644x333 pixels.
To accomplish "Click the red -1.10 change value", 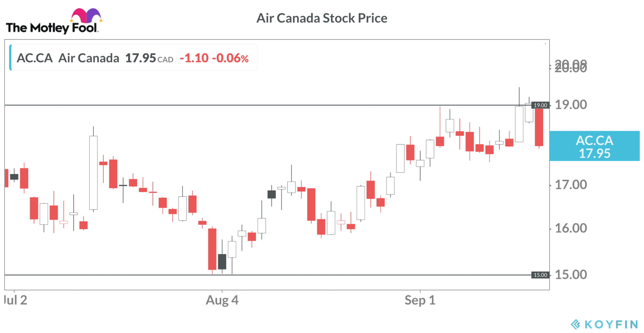I will pos(194,58).
